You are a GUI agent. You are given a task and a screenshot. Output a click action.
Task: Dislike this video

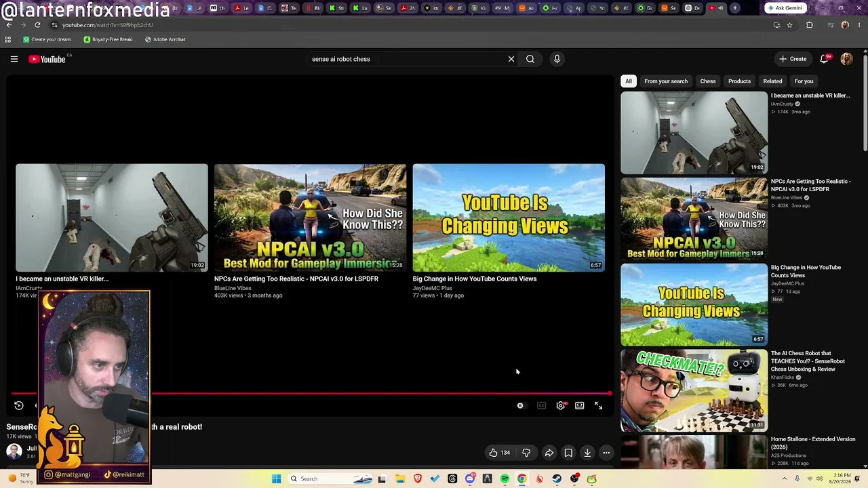(x=526, y=453)
